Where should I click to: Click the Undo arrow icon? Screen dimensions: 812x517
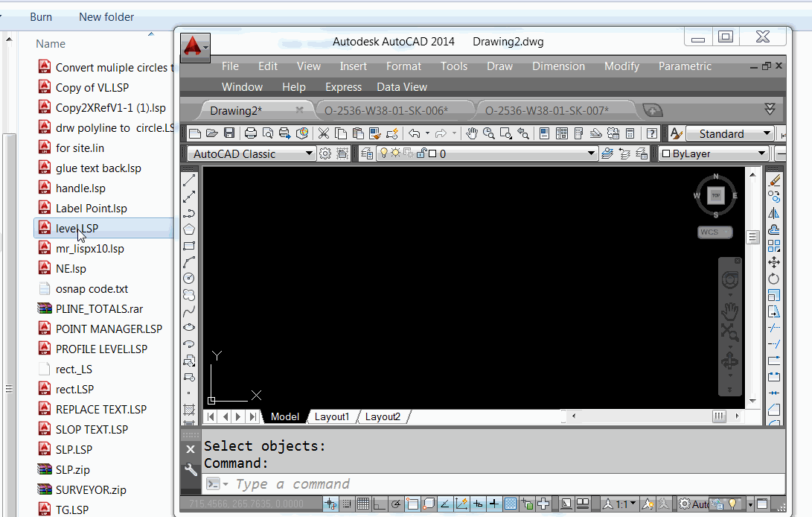point(415,133)
